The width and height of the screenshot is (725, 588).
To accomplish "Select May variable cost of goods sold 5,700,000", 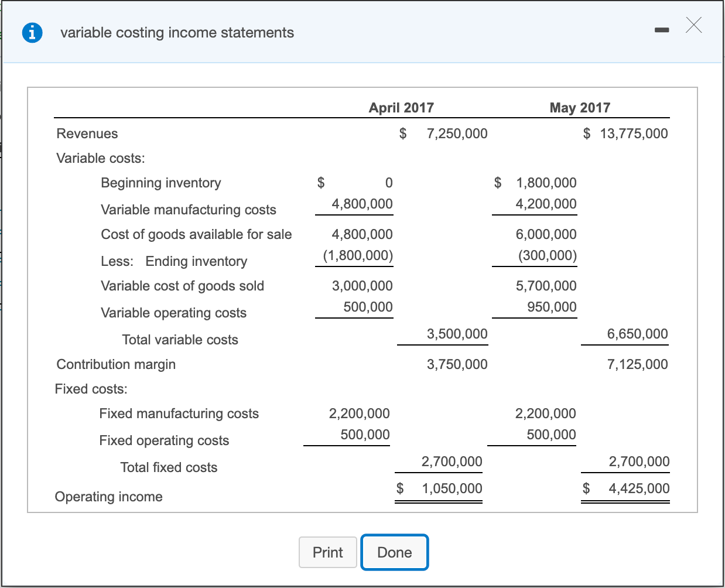I will click(546, 286).
